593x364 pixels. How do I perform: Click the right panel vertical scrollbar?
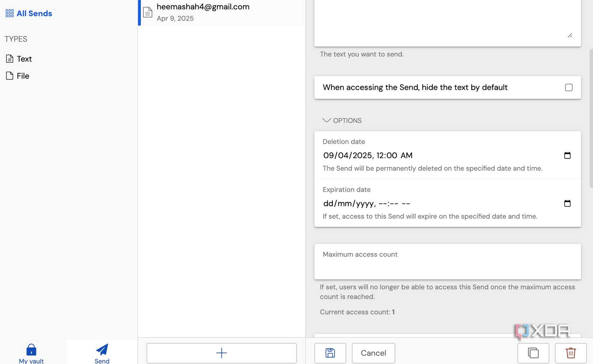click(591, 119)
